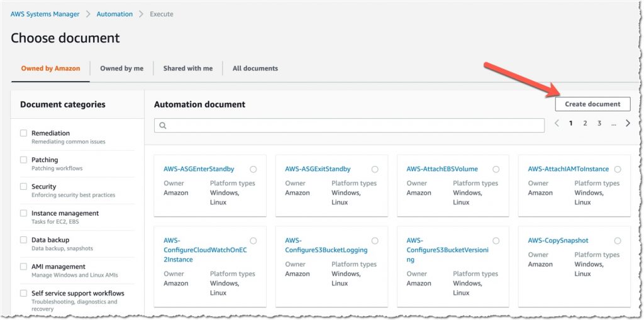Open AWS-ConfigureS3BucketVersioning document link
This screenshot has height=320, width=644.
tap(447, 250)
